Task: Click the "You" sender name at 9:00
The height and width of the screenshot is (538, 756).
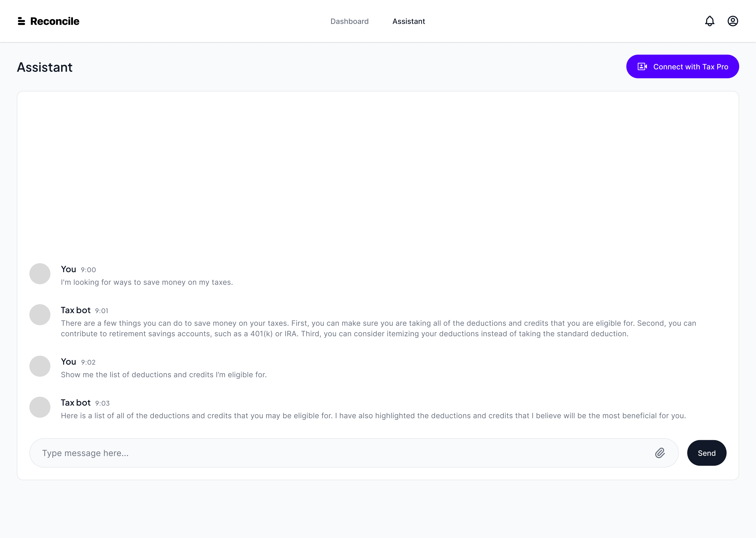Action: pos(69,269)
